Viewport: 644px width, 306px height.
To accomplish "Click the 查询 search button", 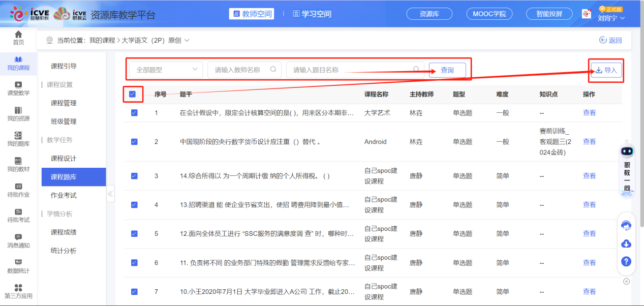I will (447, 70).
